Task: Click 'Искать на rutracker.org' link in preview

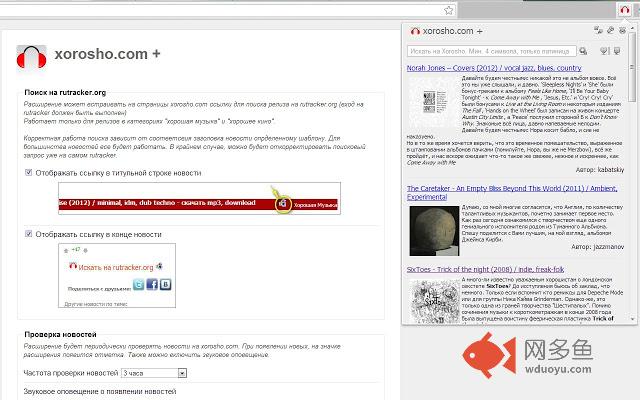Action: (x=116, y=267)
